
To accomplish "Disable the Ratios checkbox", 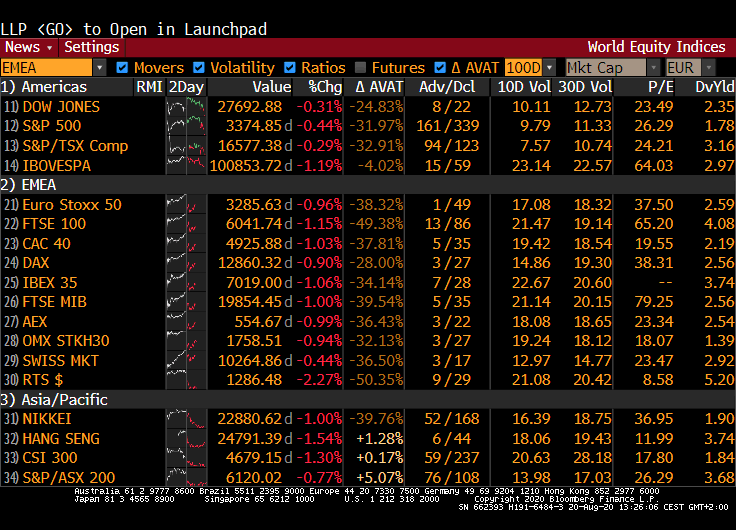I will point(290,68).
